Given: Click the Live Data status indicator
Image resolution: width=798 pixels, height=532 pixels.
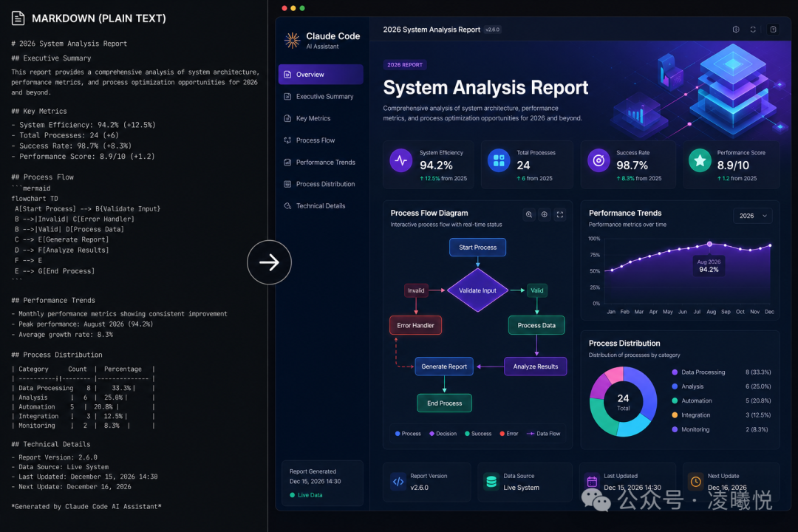Looking at the screenshot, I should pos(306,495).
